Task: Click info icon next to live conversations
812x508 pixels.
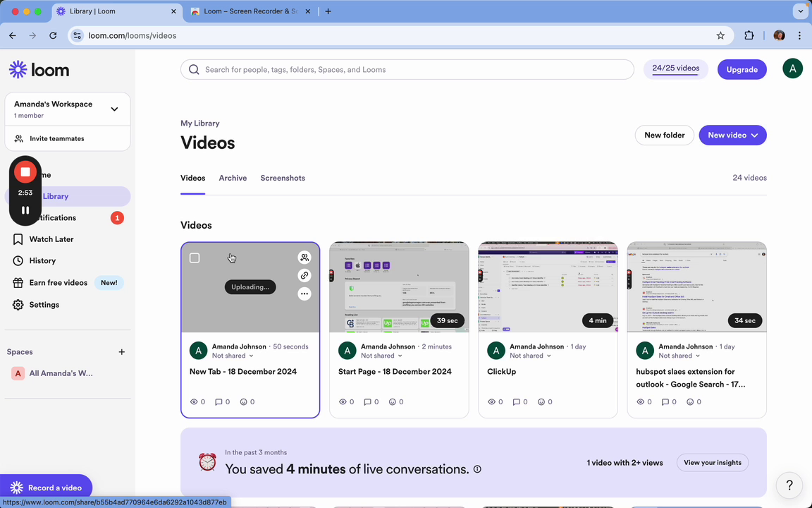Action: click(x=477, y=469)
